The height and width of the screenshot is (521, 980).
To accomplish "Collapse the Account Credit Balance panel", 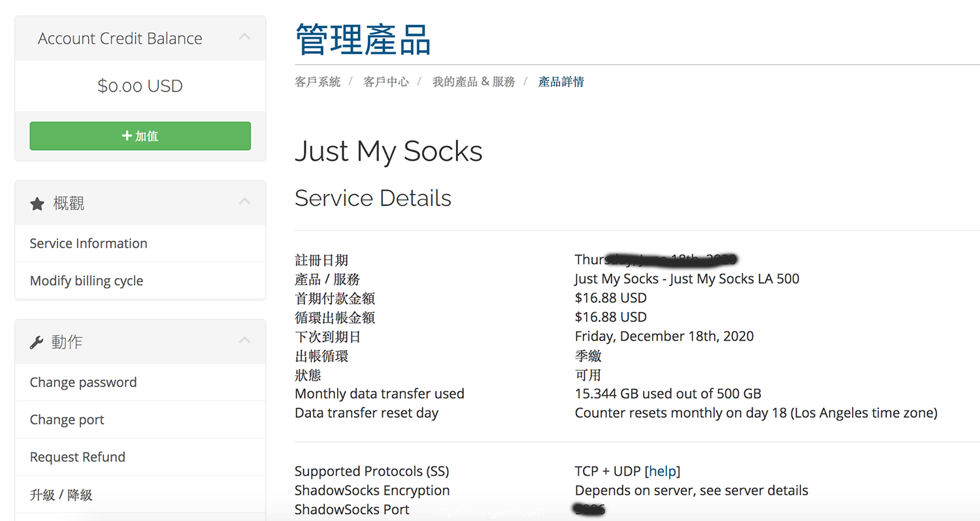I will tap(244, 37).
